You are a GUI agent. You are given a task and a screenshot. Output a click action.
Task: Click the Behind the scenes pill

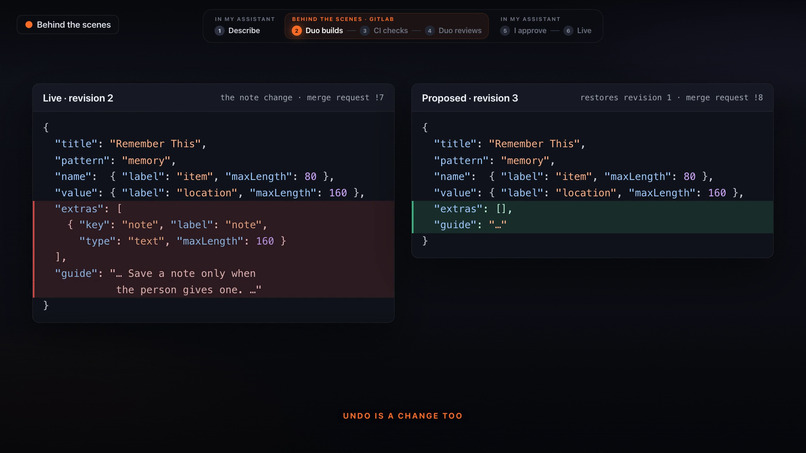(x=68, y=25)
